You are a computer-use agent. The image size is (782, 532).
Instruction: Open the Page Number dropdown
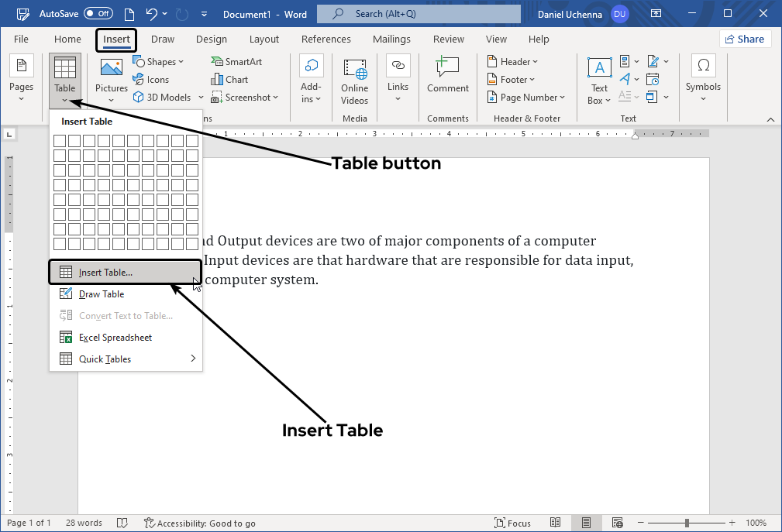click(x=527, y=98)
